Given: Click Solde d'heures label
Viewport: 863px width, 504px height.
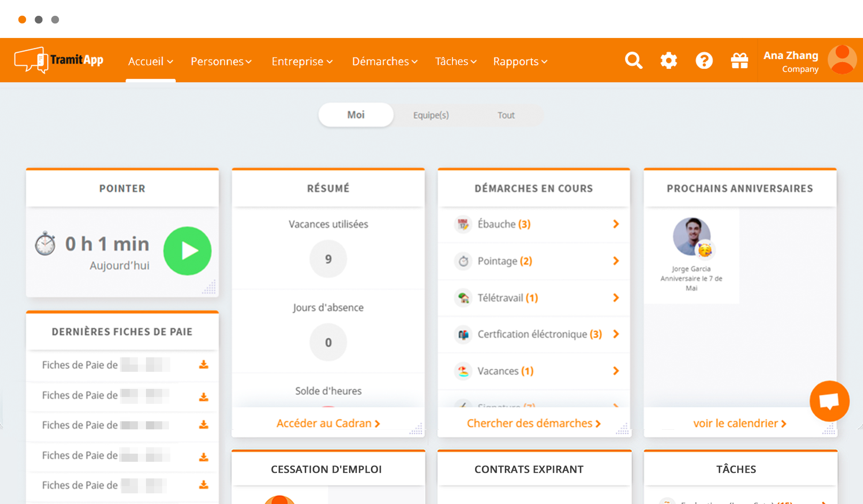Looking at the screenshot, I should (328, 391).
